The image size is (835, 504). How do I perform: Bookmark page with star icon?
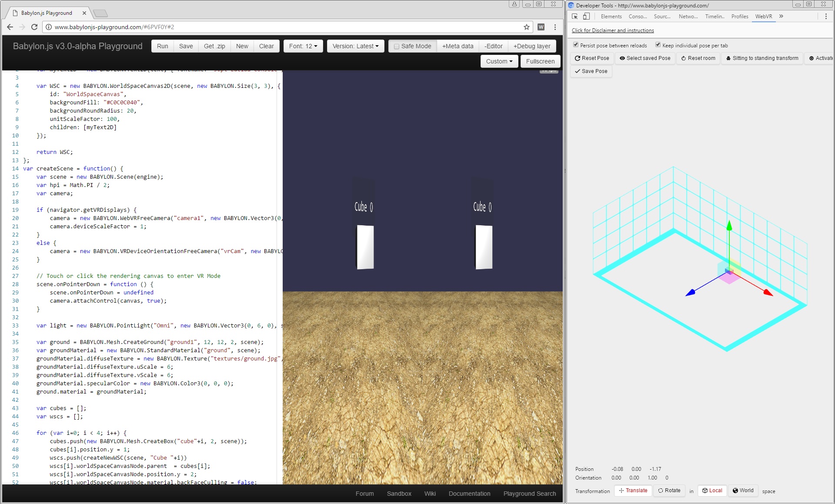(x=527, y=27)
